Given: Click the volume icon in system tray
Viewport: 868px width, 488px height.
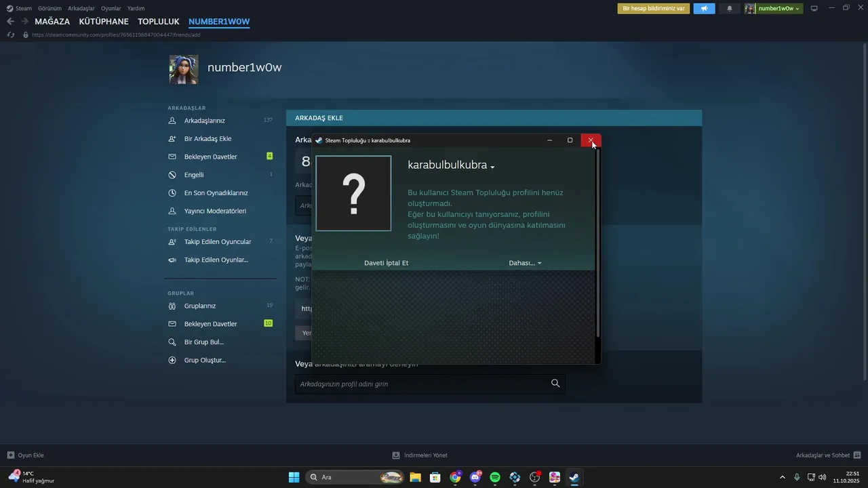Looking at the screenshot, I should click(x=823, y=477).
